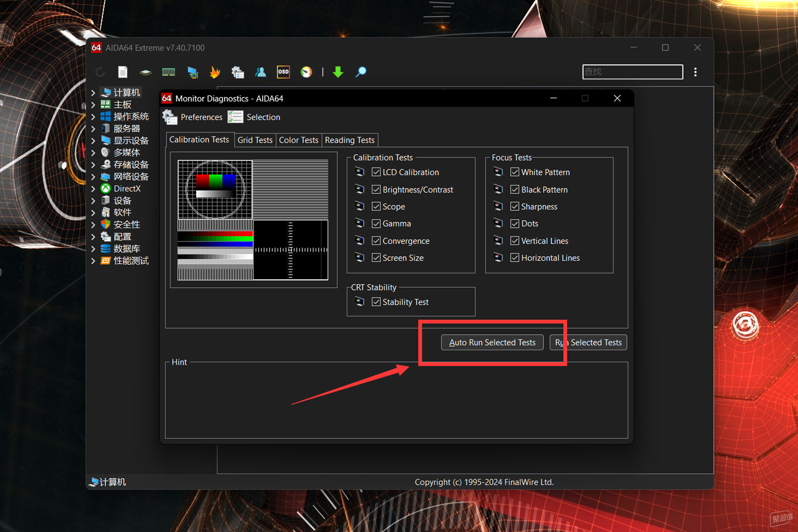
Task: Toggle the Vertical Lines checkbox
Action: click(515, 241)
